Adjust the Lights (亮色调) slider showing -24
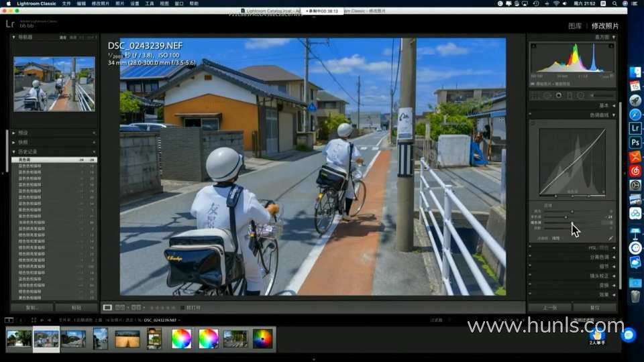 566,217
